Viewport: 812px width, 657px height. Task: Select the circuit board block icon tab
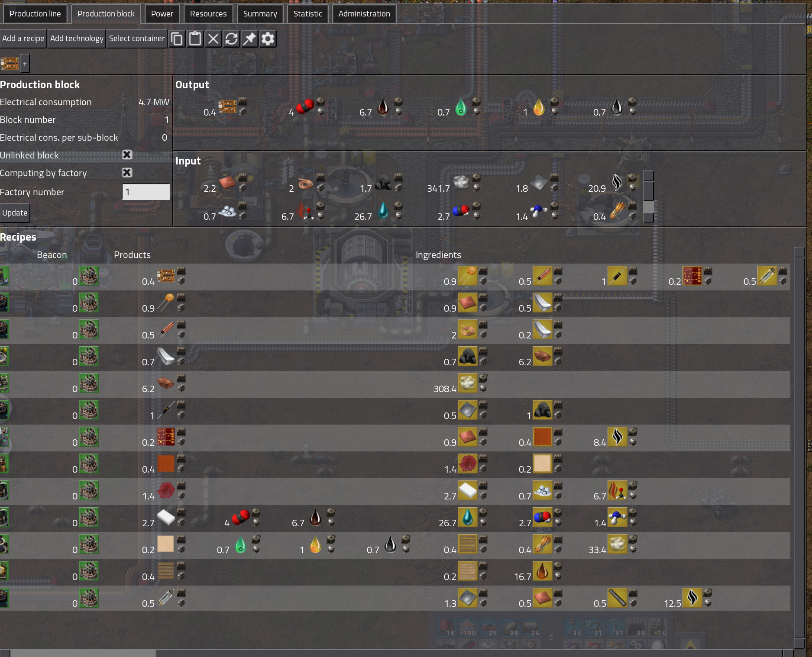tap(10, 64)
